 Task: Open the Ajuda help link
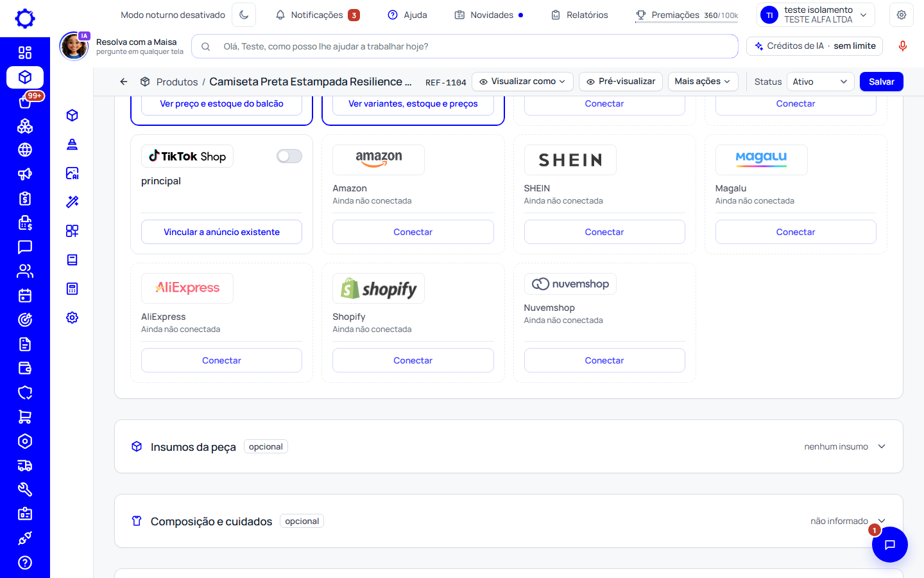click(x=407, y=15)
